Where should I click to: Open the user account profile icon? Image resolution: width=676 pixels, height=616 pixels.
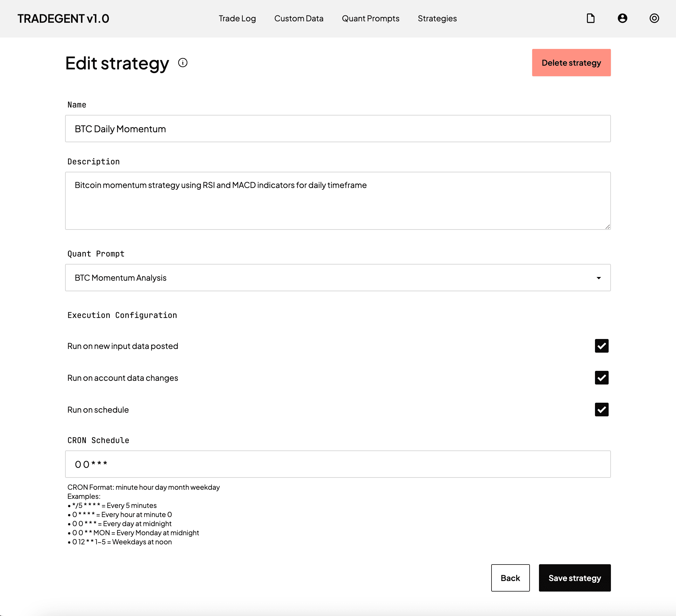622,18
